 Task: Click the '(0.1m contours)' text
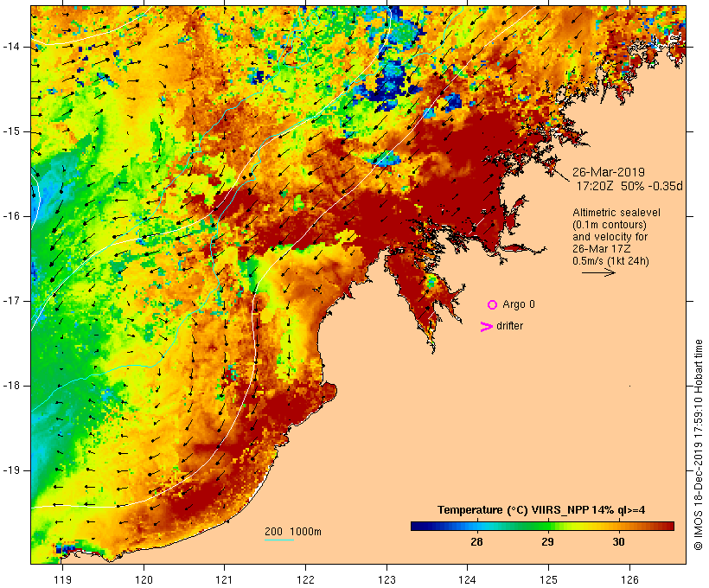[610, 225]
